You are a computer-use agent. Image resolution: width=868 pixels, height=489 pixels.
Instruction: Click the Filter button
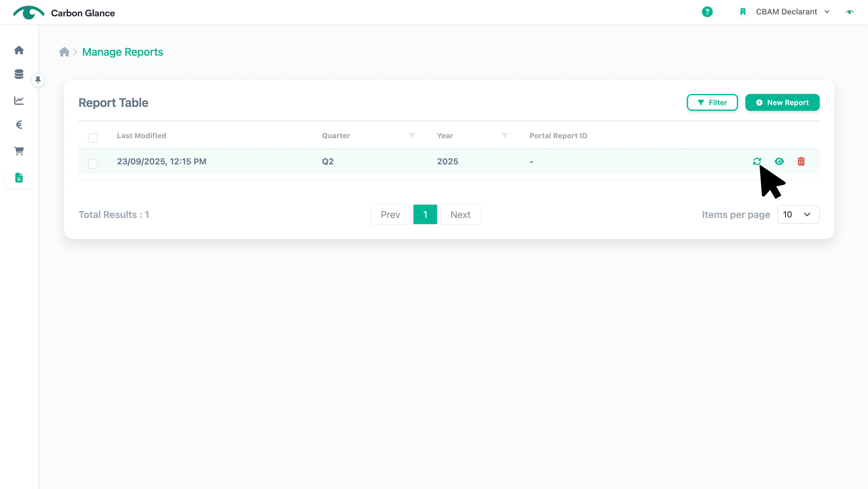[x=712, y=103]
